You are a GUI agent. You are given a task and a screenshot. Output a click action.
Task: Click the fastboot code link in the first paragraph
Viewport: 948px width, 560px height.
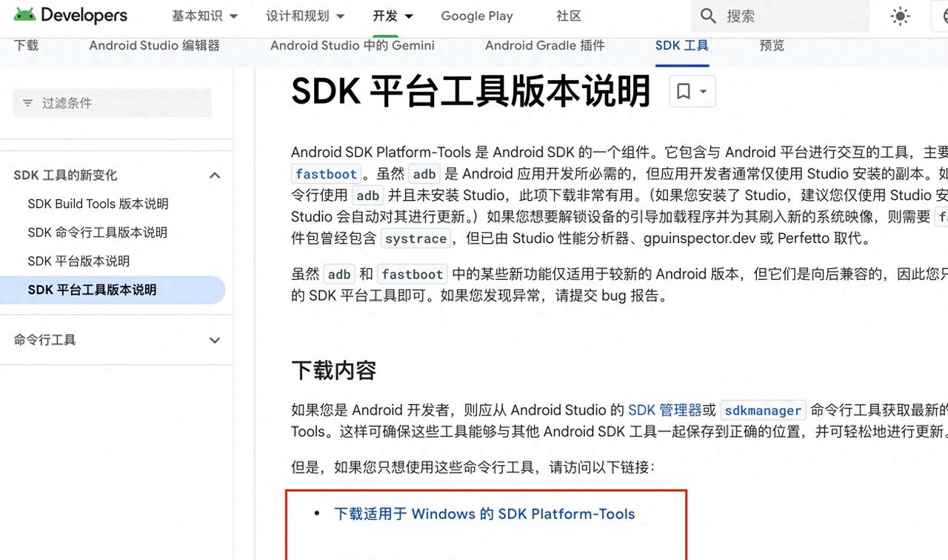[x=326, y=174]
